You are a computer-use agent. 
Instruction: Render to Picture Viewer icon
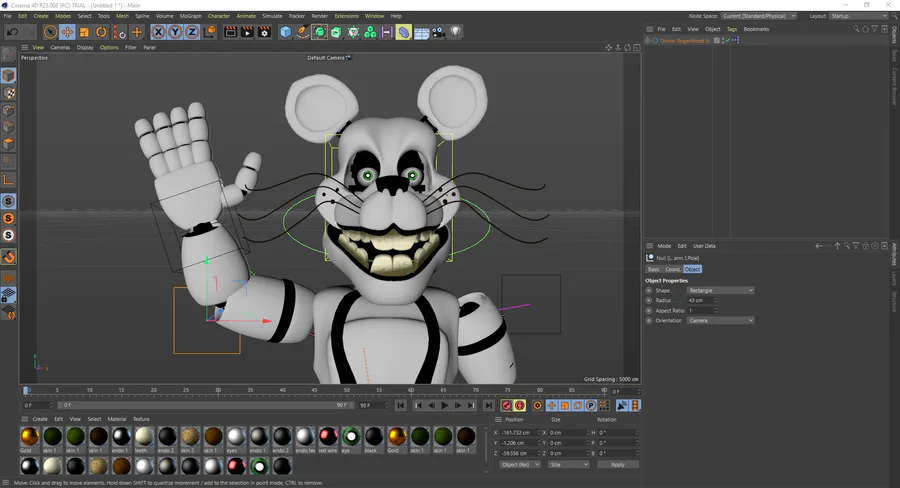pyautogui.click(x=247, y=32)
